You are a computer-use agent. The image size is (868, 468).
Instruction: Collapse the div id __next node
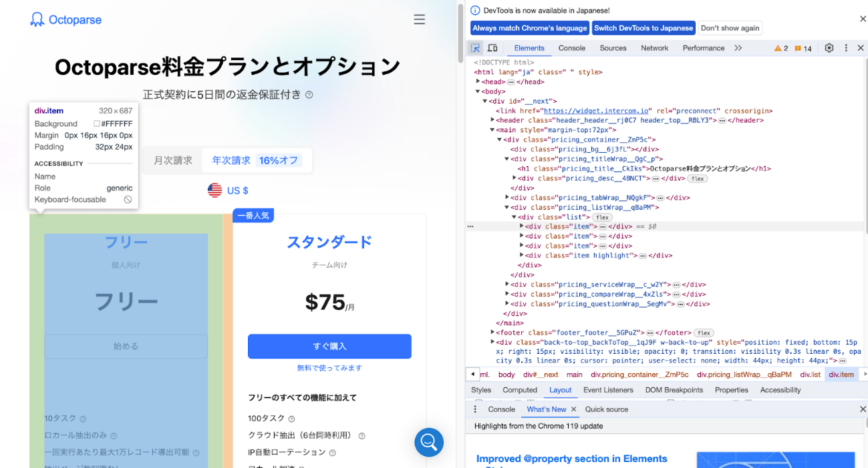pyautogui.click(x=485, y=101)
